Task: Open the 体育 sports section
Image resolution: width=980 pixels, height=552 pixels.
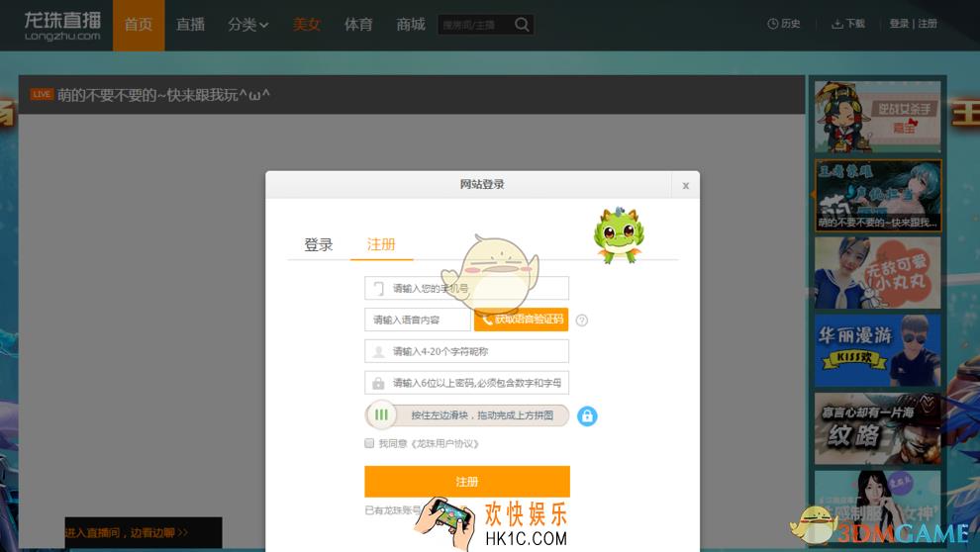Action: click(x=358, y=25)
